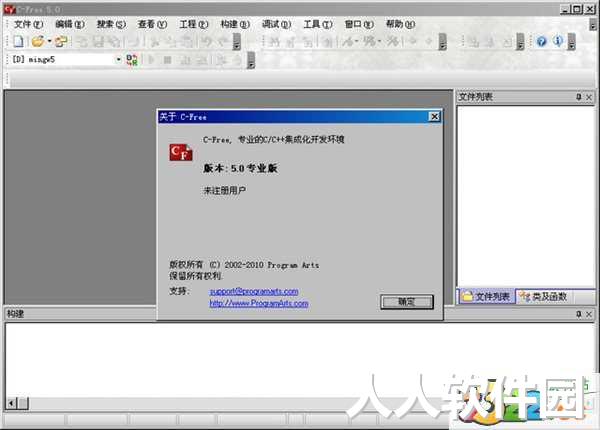Open overflow chevron of the edit toolbar
The width and height of the screenshot is (600, 430).
coord(237,41)
